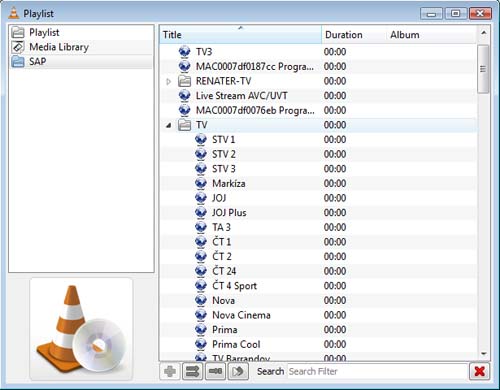500x390 pixels.
Task: Collapse the TV folder
Action: tap(169, 125)
